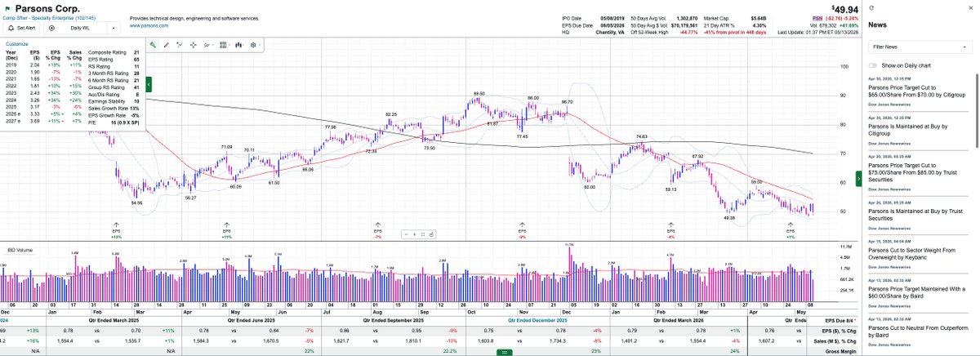Image resolution: width=980 pixels, height=356 pixels.
Task: Click the -41% from pivot in 448 days text
Action: point(736,33)
